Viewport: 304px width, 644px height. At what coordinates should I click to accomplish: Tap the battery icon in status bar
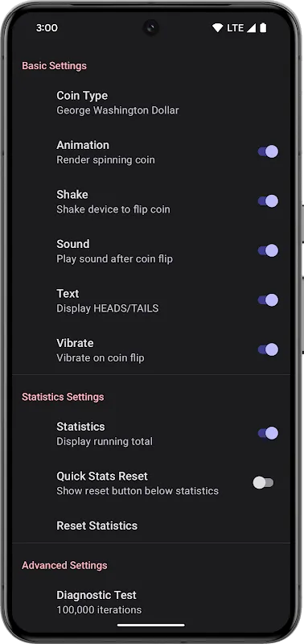(263, 28)
